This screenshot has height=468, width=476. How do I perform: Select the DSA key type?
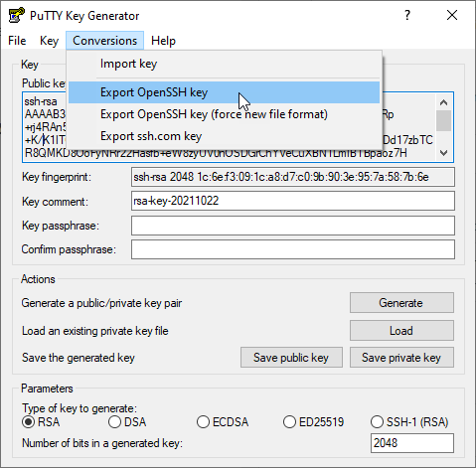[x=127, y=422]
